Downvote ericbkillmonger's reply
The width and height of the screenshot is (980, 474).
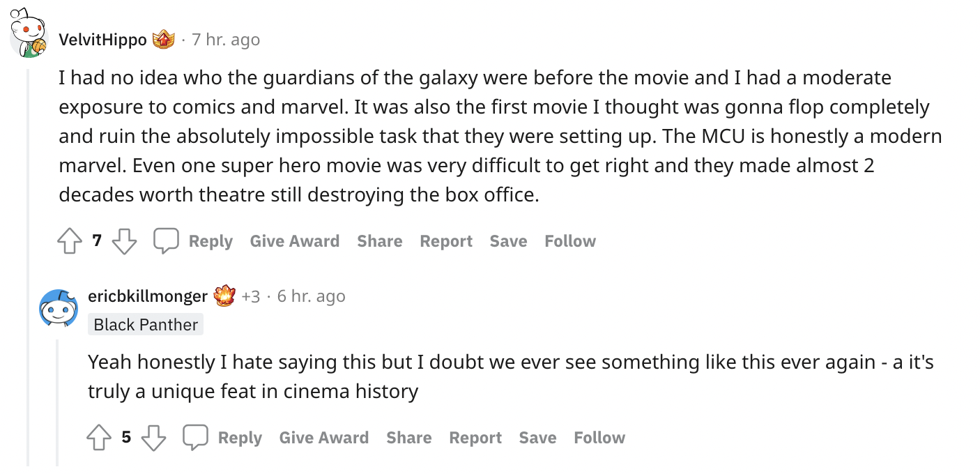154,438
